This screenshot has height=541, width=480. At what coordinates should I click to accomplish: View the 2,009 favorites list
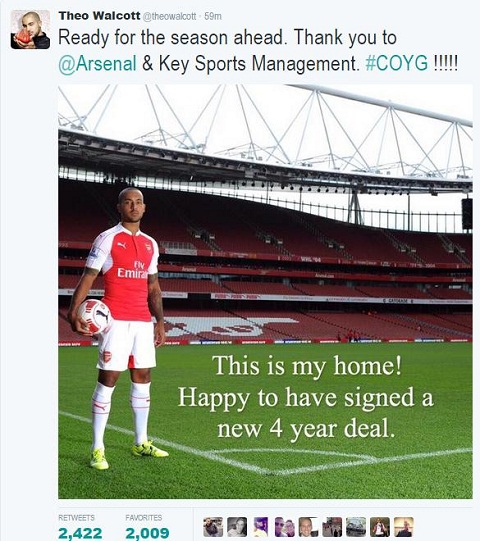point(147,533)
